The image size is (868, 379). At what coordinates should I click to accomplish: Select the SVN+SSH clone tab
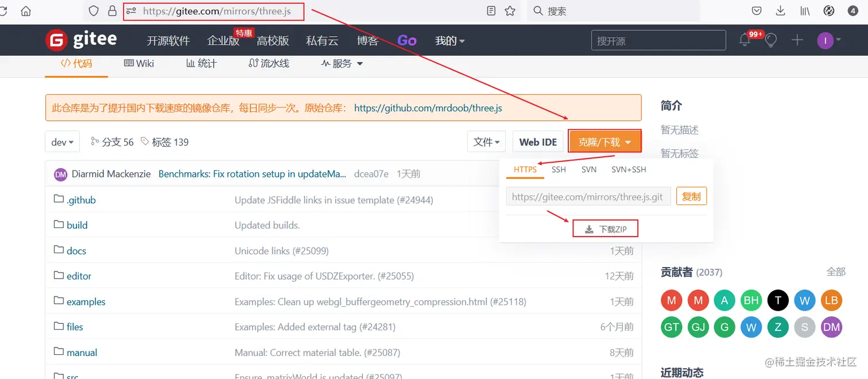(629, 169)
